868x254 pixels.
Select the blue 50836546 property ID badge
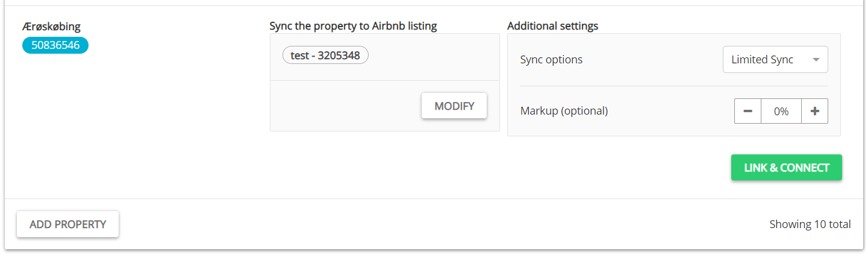pos(55,45)
